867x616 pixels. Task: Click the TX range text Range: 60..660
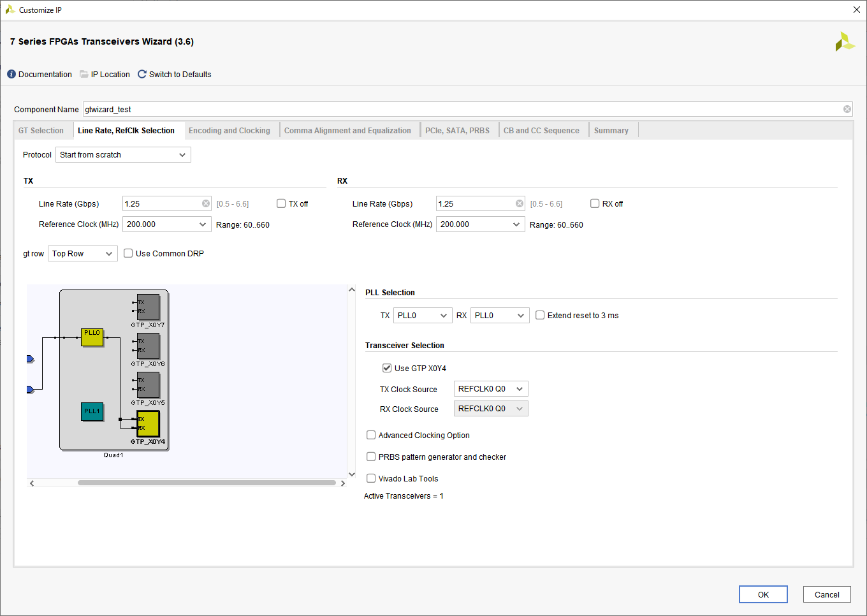pos(243,225)
